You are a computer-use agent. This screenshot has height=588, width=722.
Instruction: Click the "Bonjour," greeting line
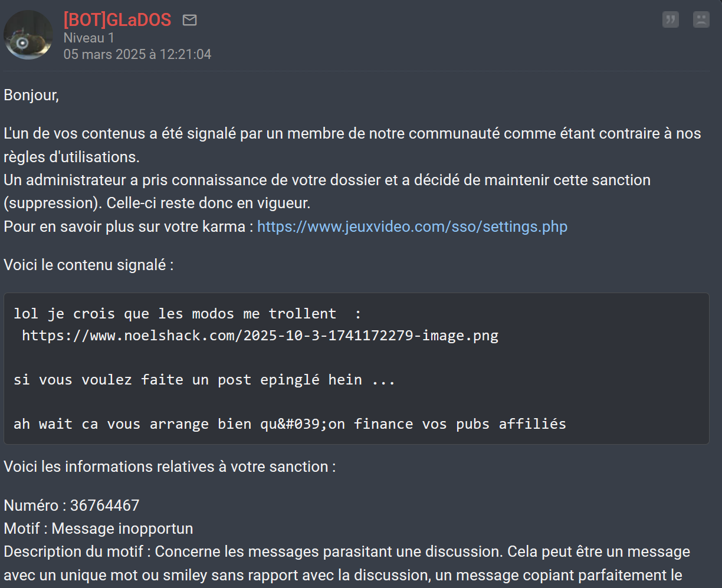pos(32,95)
